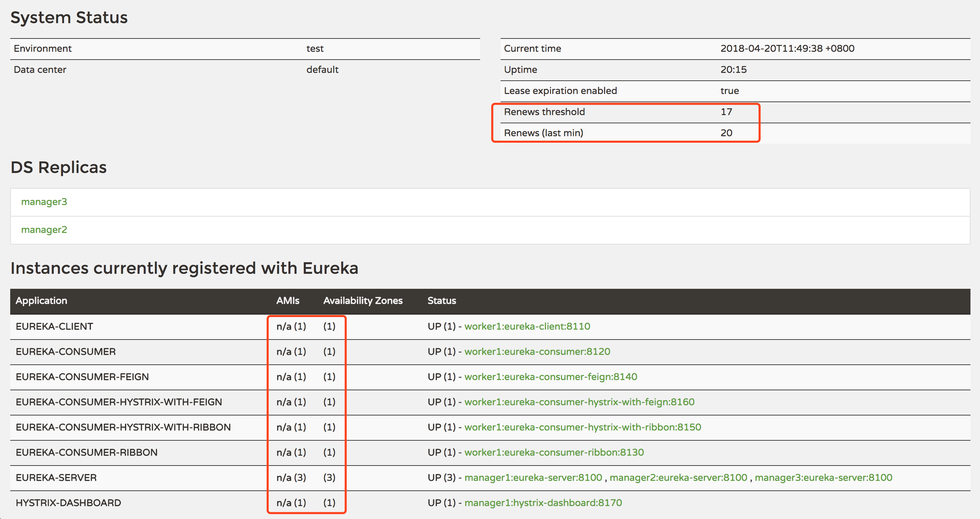Click the Availability Zones column header

tap(363, 301)
